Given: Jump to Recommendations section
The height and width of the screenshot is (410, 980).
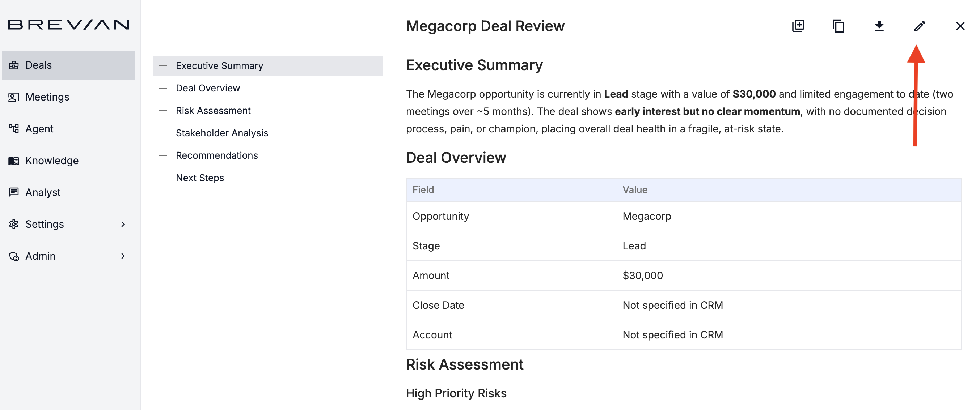Looking at the screenshot, I should point(216,155).
